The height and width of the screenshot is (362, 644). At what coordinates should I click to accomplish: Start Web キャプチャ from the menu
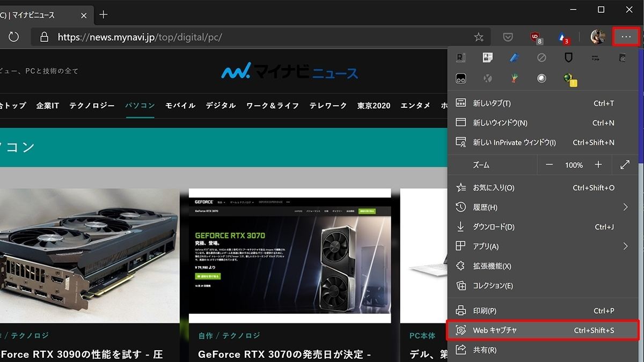click(x=543, y=330)
